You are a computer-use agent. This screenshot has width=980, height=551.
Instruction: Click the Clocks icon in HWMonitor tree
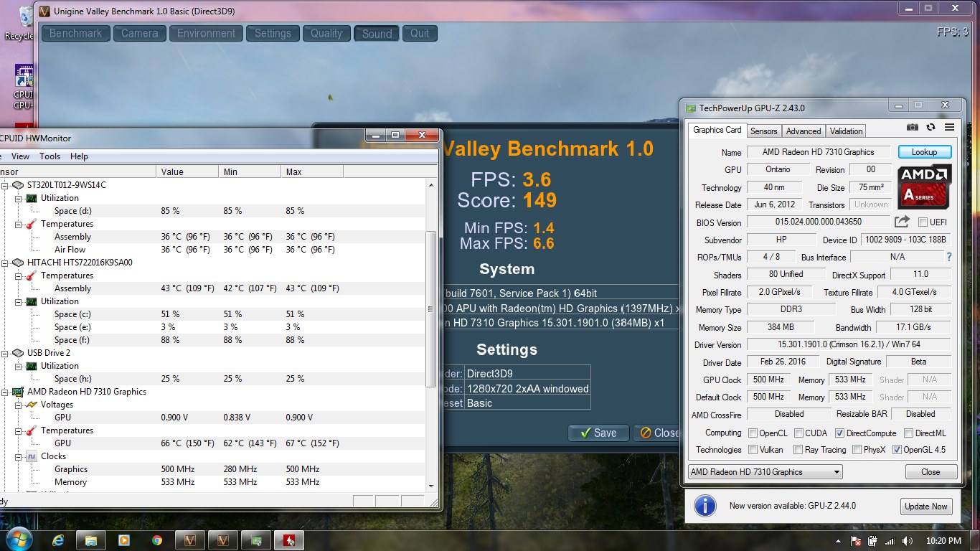pos(32,456)
